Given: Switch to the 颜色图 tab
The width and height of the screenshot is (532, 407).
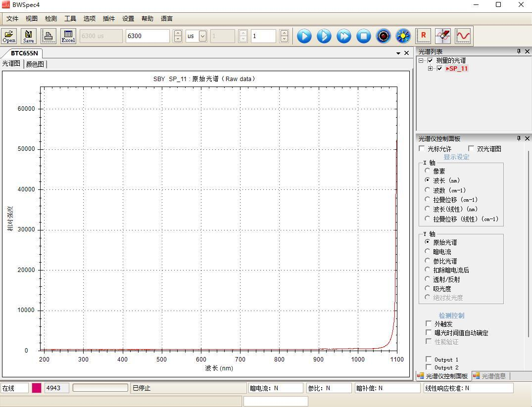Looking at the screenshot, I should coord(35,64).
